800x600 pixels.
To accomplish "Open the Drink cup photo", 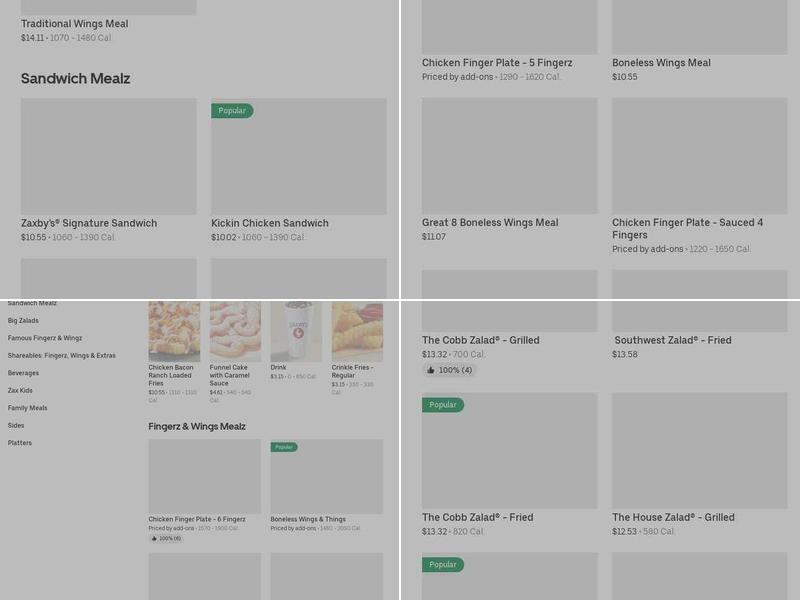I will 296,332.
